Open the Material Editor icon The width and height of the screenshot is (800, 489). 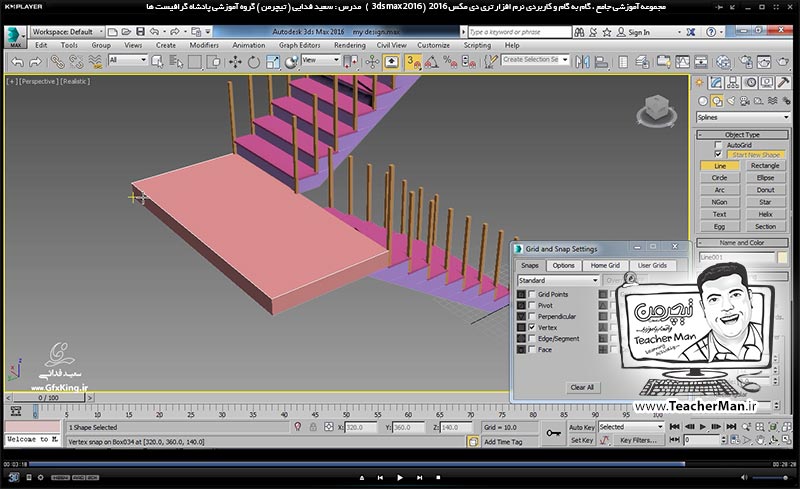(x=723, y=62)
